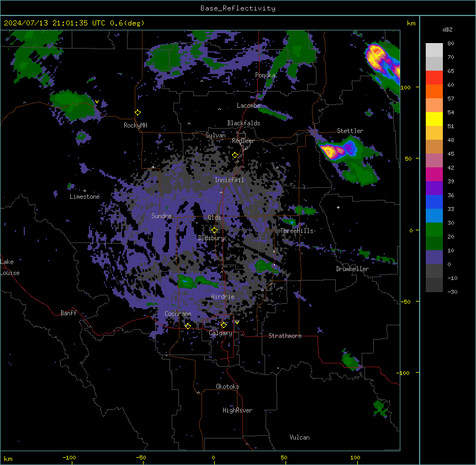Click the -100 tick on the bottom axis
Screen dimensions: 476x465
(x=70, y=458)
